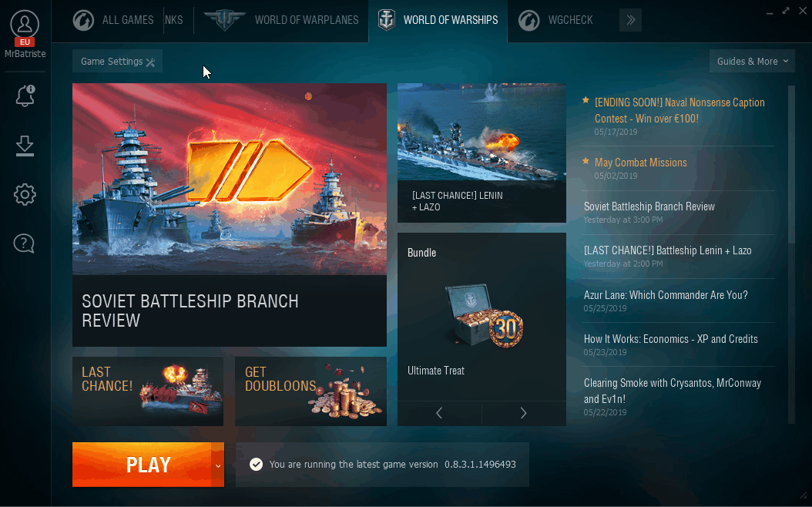Open the downloads icon in sidebar
The image size is (812, 507).
(25, 146)
